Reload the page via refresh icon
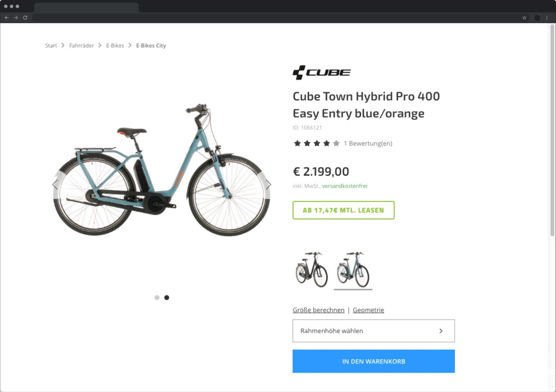556x392 pixels. pos(25,18)
